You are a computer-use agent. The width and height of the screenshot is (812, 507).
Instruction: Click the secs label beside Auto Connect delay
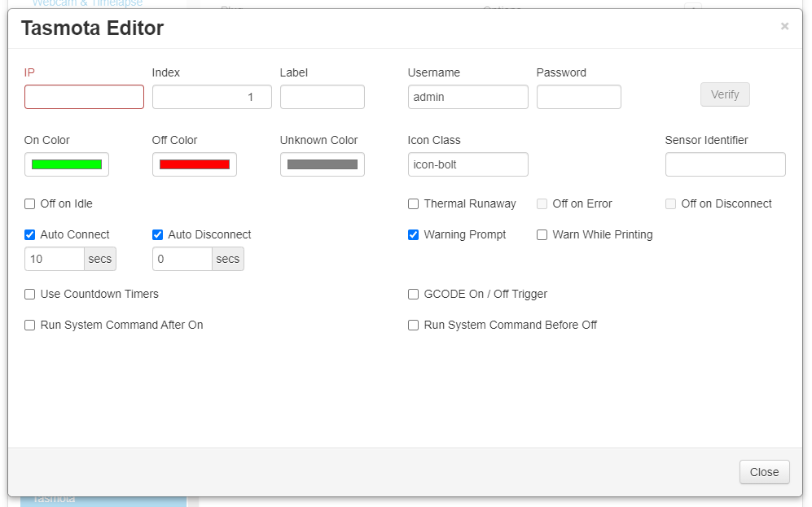[100, 259]
